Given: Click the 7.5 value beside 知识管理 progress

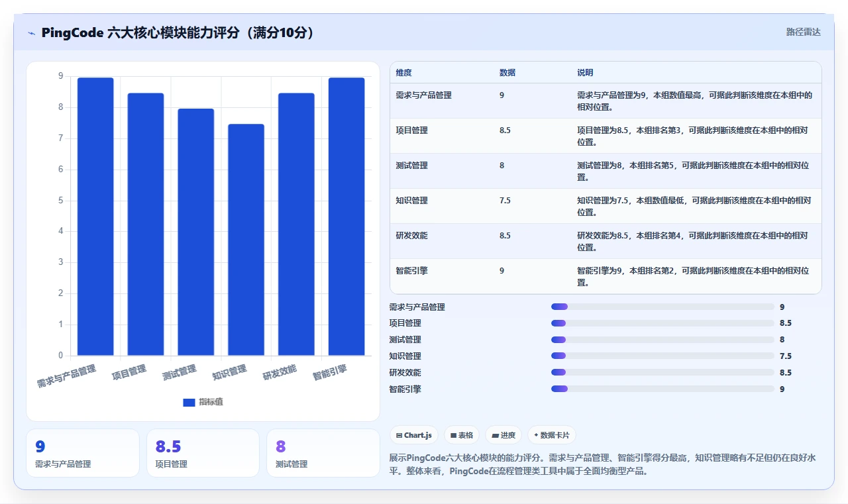Looking at the screenshot, I should pos(786,356).
